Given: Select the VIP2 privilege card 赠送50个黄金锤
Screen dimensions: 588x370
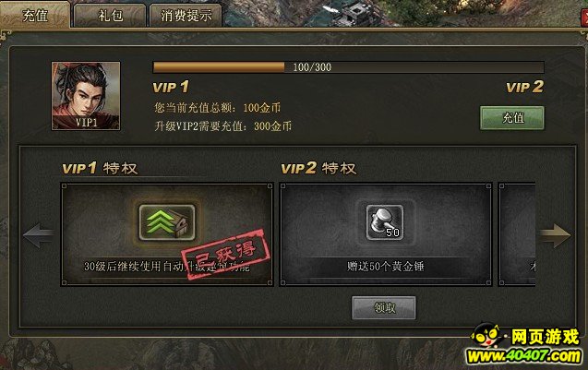Looking at the screenshot, I should point(386,234).
